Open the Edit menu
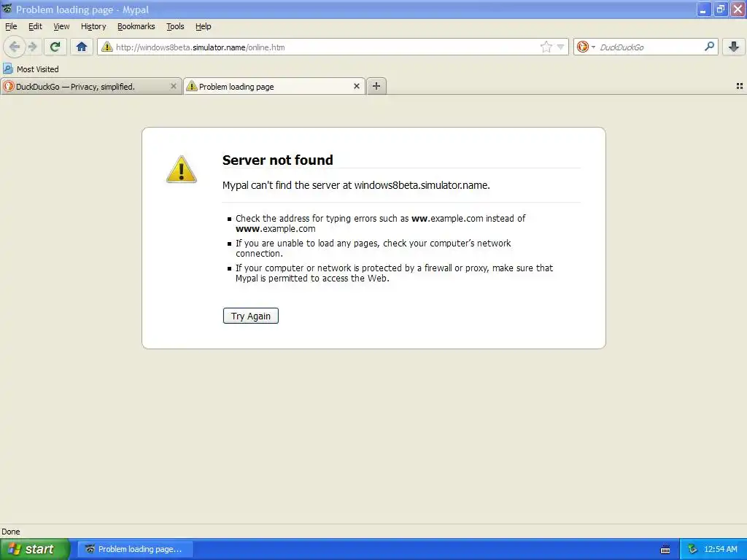The width and height of the screenshot is (747, 560). click(x=35, y=26)
